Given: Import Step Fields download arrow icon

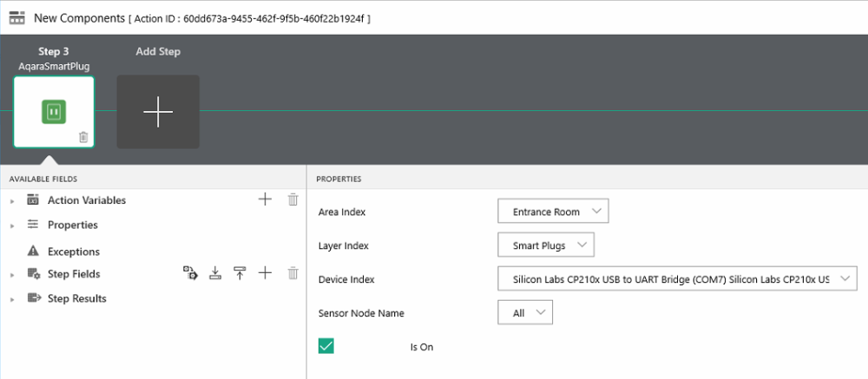Looking at the screenshot, I should coord(215,273).
